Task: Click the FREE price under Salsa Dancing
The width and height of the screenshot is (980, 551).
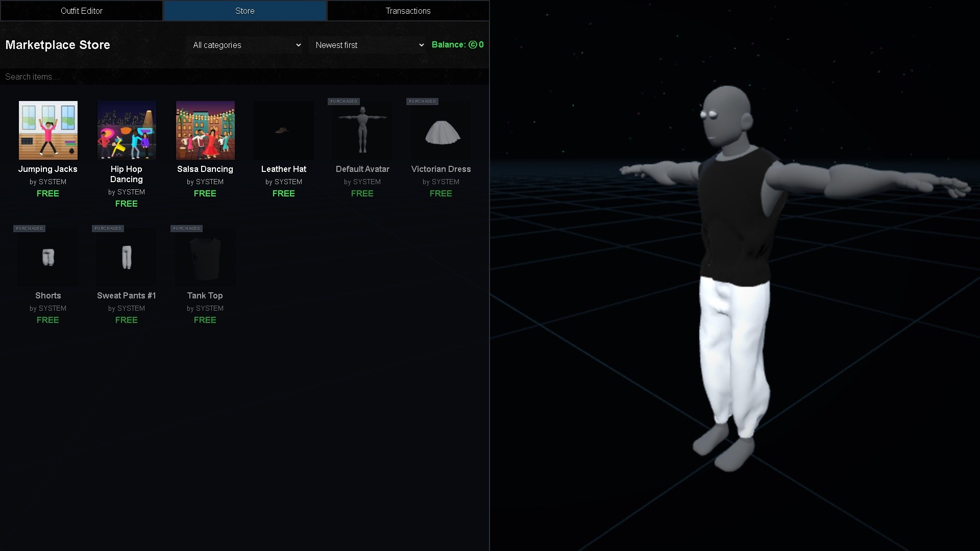Action: (205, 193)
